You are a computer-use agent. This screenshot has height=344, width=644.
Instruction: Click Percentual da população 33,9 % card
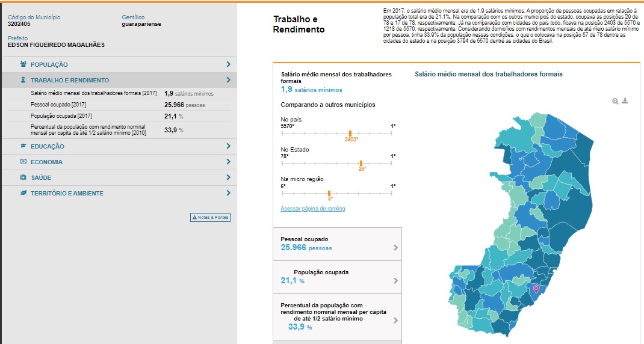click(337, 316)
